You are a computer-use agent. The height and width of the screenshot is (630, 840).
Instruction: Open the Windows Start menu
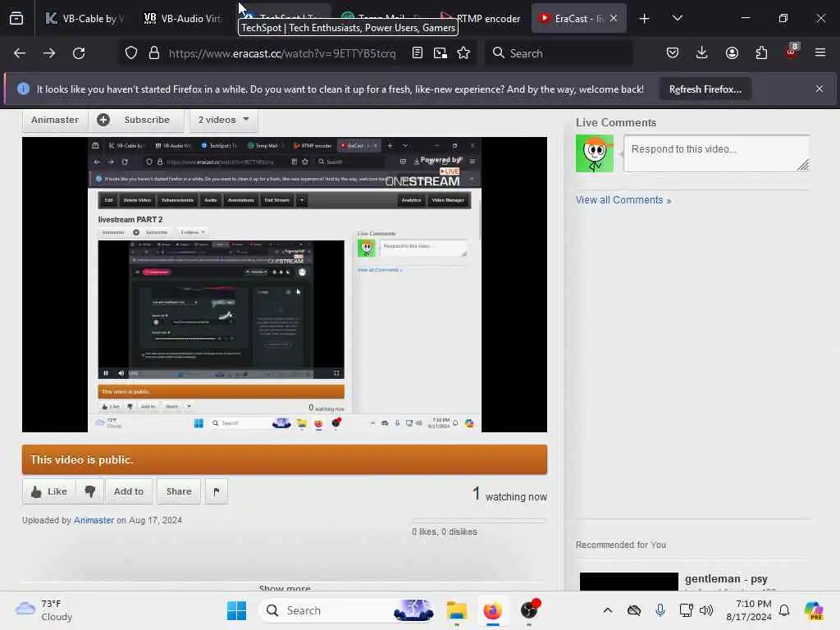(236, 610)
